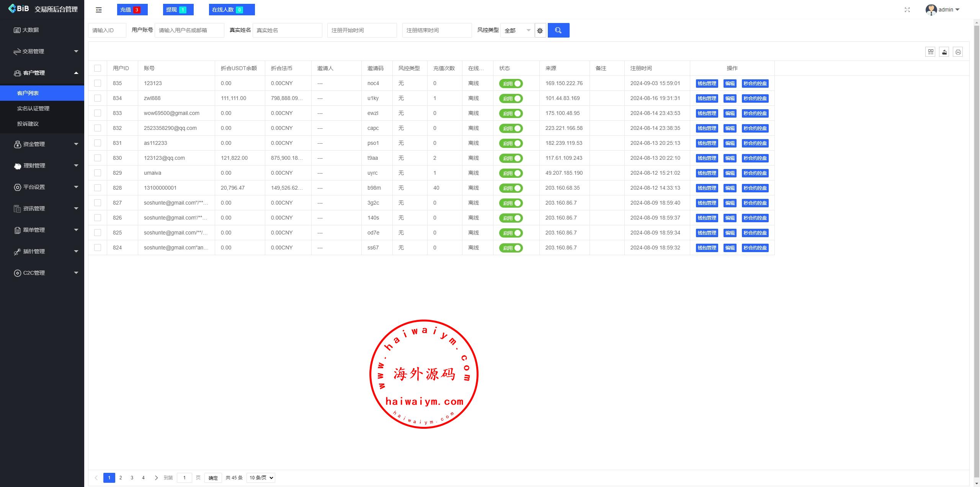Click the export table icon
Viewport: 980px width, 487px height.
944,52
